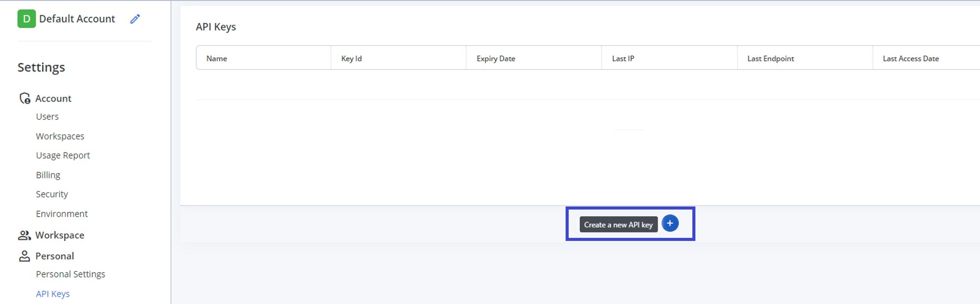Go to Usage Report
980x304 pixels.
pos(63,155)
